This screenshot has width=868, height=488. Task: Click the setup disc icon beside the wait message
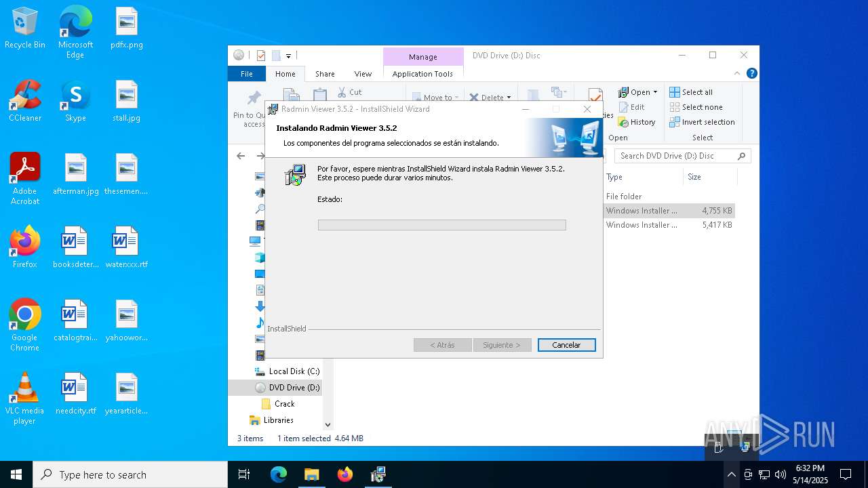[x=295, y=174]
